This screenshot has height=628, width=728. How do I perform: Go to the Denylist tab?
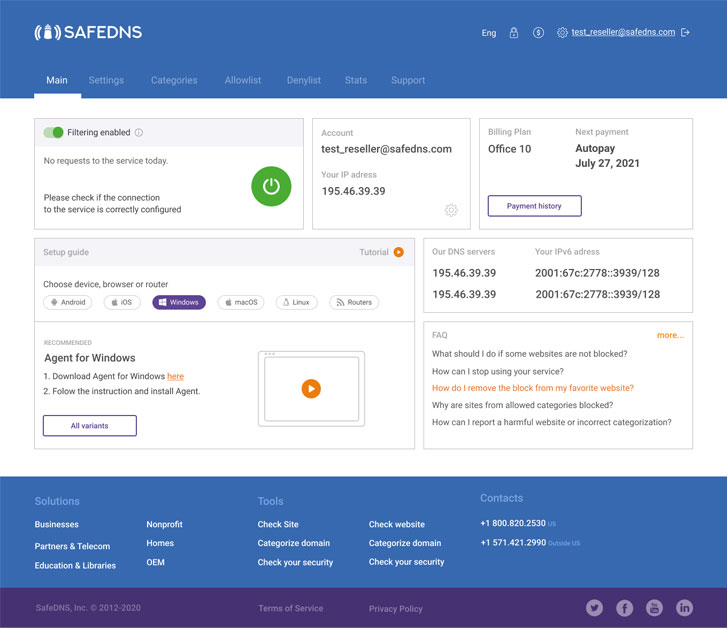304,80
